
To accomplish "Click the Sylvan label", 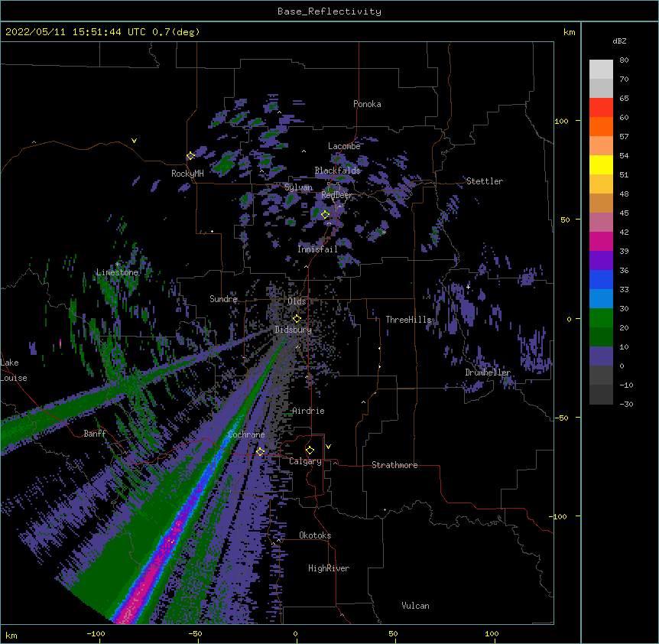I will 298,187.
